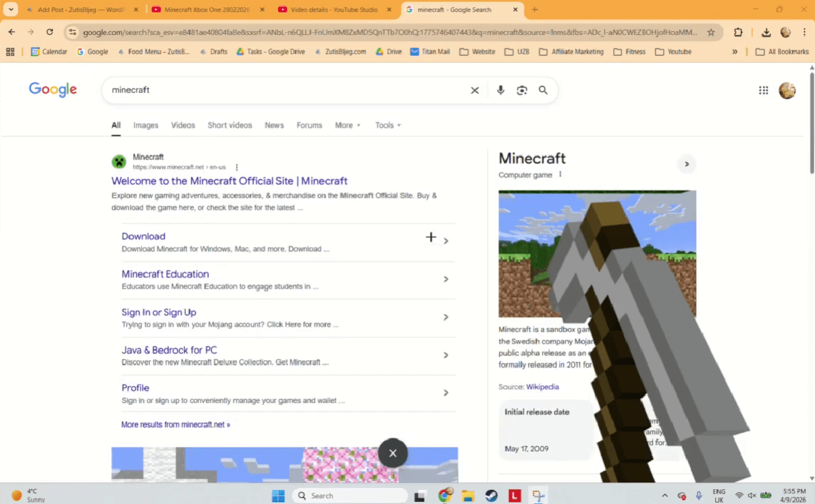Reload the page
Image resolution: width=815 pixels, height=504 pixels.
tap(49, 32)
